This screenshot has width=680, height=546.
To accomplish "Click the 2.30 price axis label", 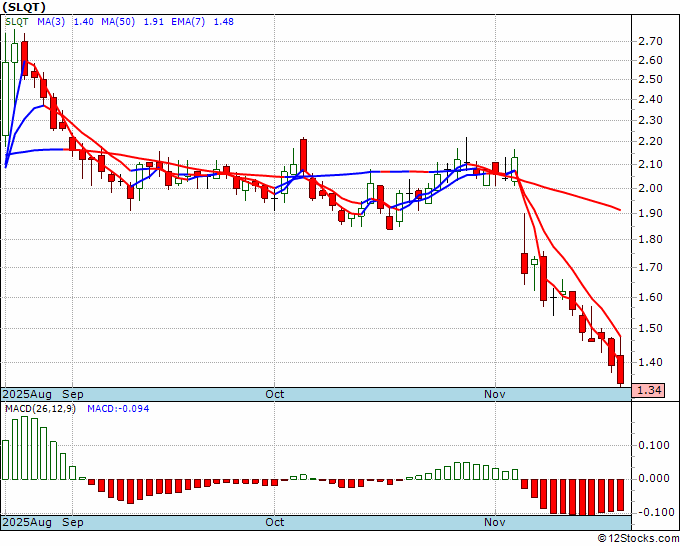I will pos(651,120).
